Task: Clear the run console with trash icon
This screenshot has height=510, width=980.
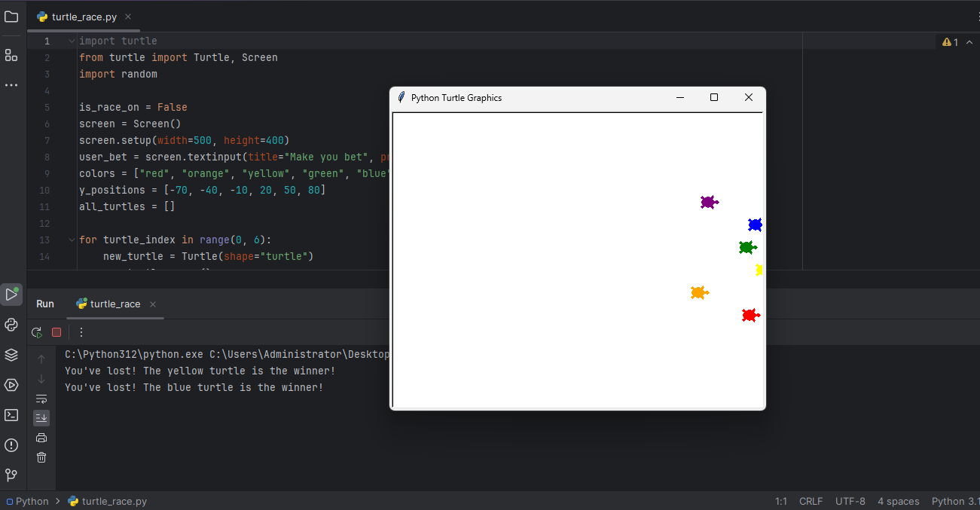Action: pyautogui.click(x=41, y=457)
